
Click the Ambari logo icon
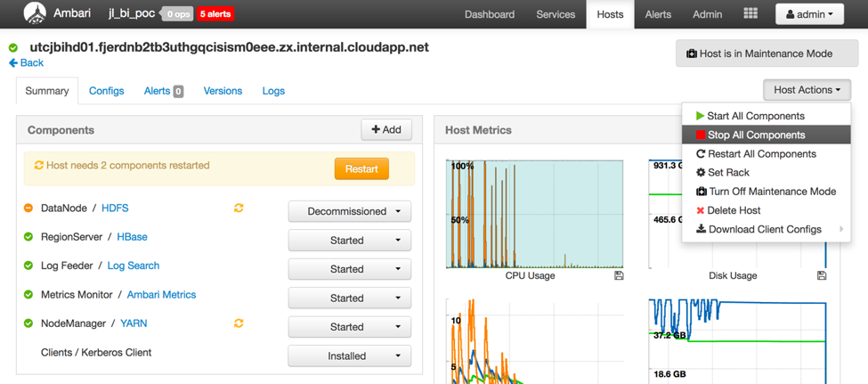pyautogui.click(x=35, y=14)
